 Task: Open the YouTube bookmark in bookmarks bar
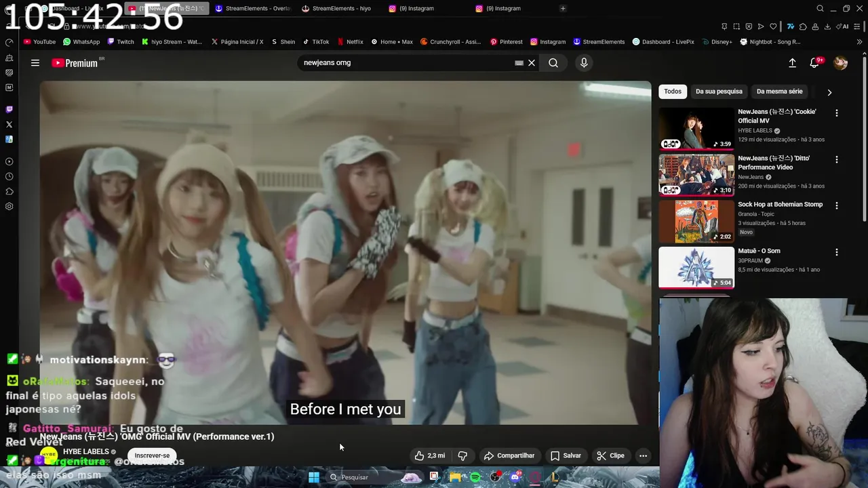(39, 41)
